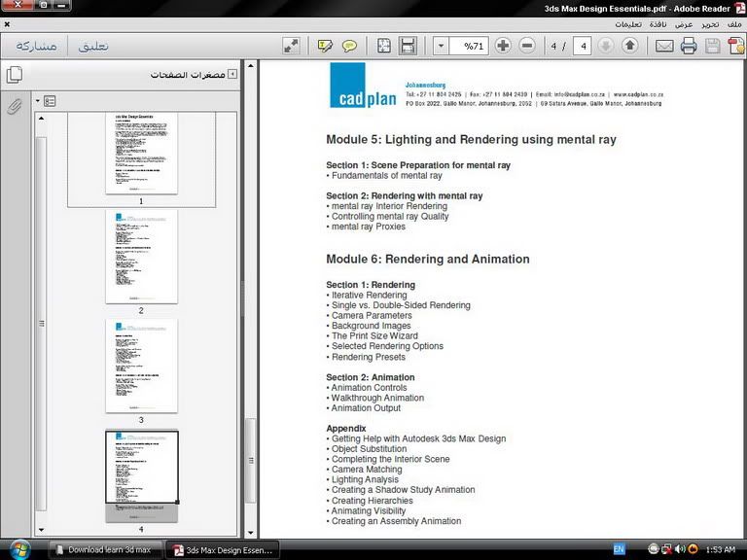Save the file with the floppy disk icon

point(712,46)
